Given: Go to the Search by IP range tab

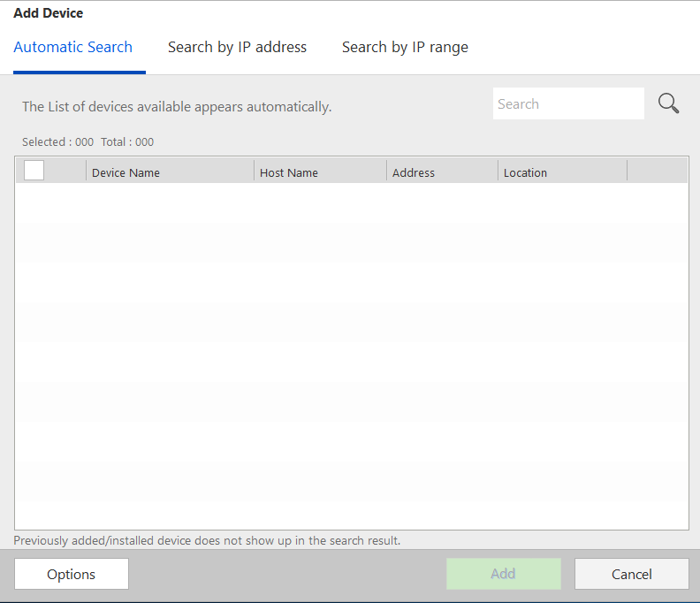Looking at the screenshot, I should coord(405,47).
